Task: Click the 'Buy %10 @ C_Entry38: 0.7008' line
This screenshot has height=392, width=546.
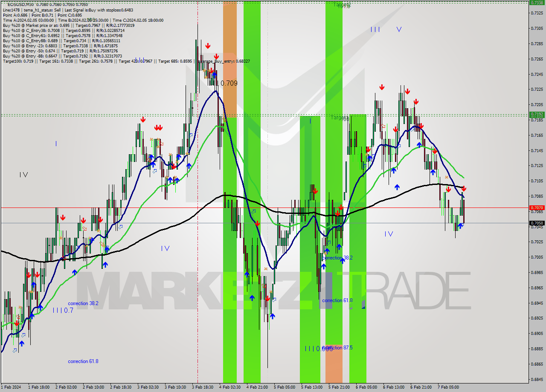Action: pos(64,30)
